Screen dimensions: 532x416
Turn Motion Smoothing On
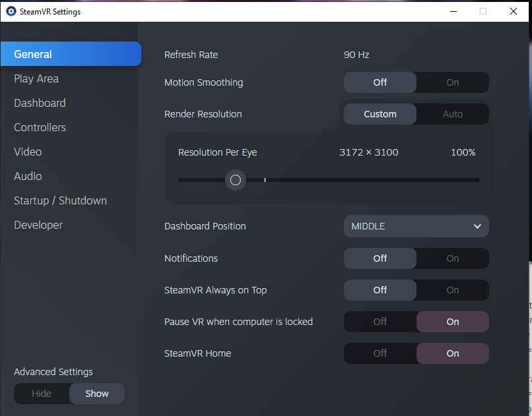[452, 82]
